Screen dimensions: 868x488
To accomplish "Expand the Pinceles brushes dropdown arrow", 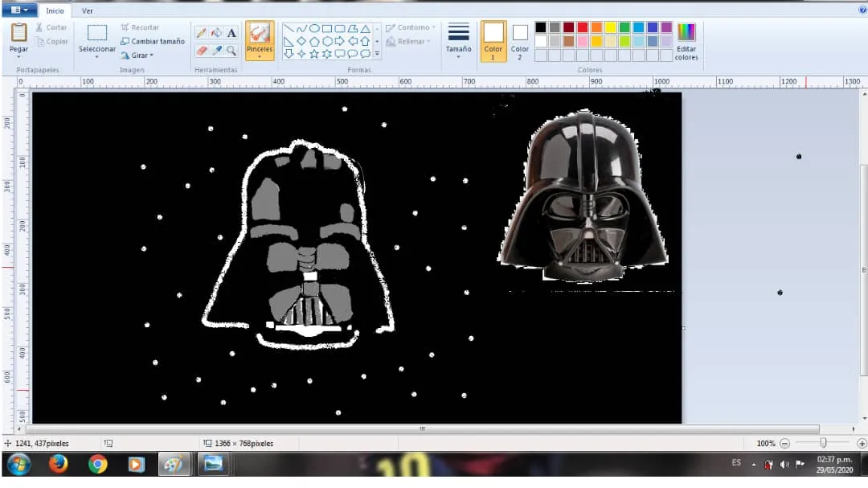I will click(x=260, y=56).
